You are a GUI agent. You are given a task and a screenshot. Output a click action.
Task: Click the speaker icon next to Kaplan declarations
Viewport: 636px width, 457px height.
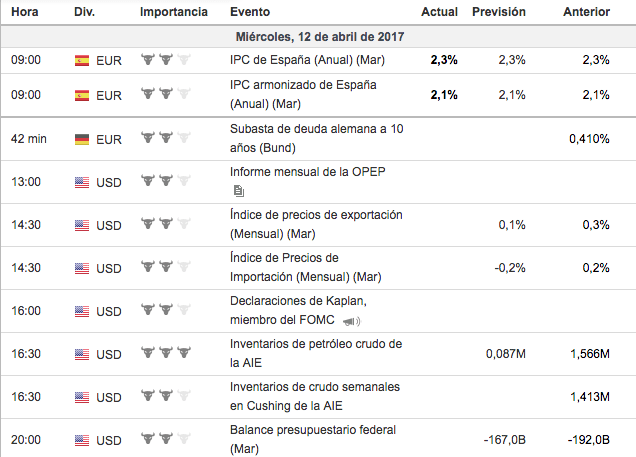(x=350, y=321)
